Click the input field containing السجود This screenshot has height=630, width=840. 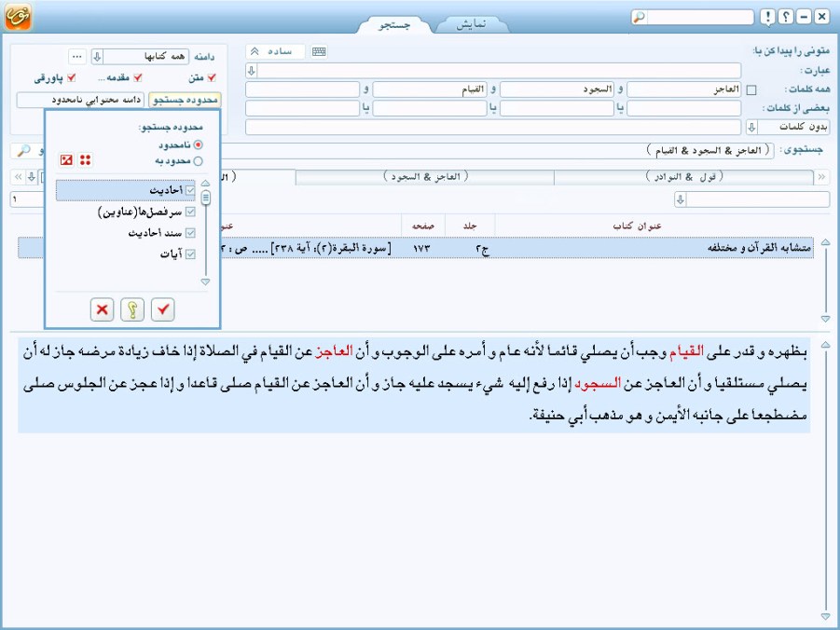(557, 89)
